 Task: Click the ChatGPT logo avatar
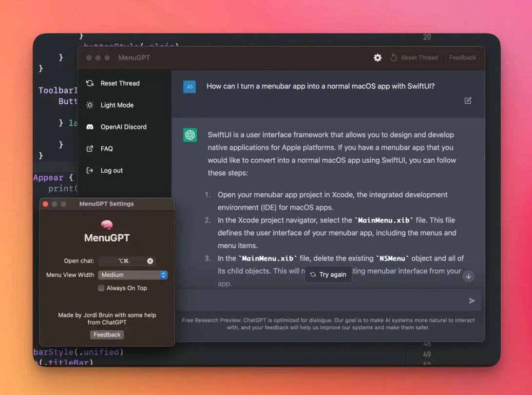point(190,135)
